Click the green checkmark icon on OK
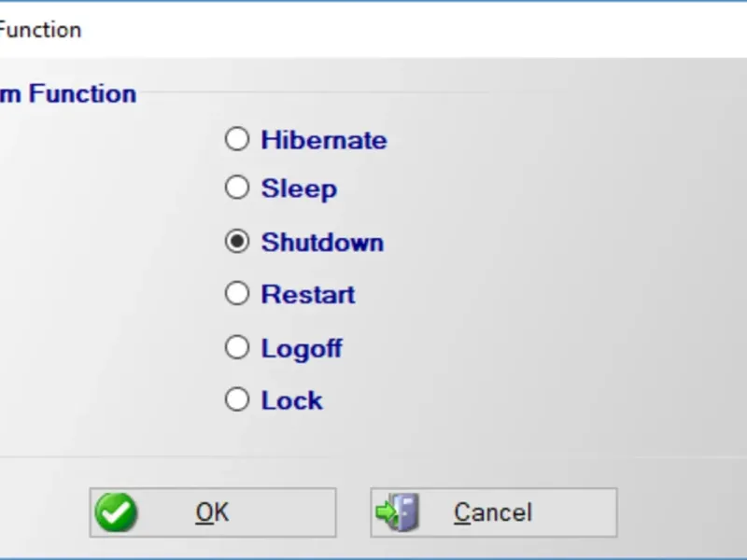This screenshot has height=560, width=747. 116,512
